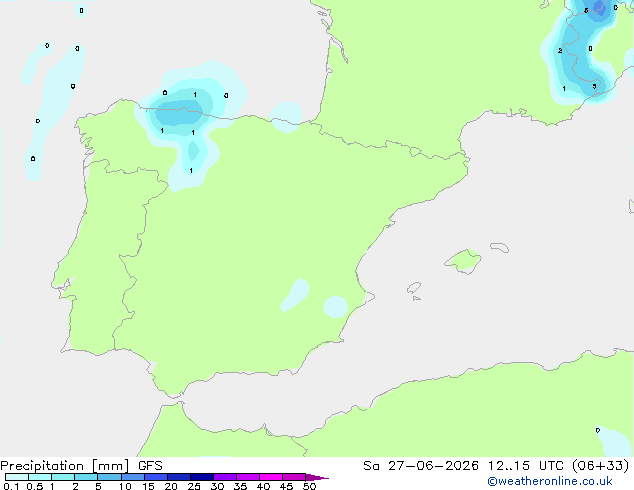Click the "(06+33)" forecast run text

pos(600,466)
